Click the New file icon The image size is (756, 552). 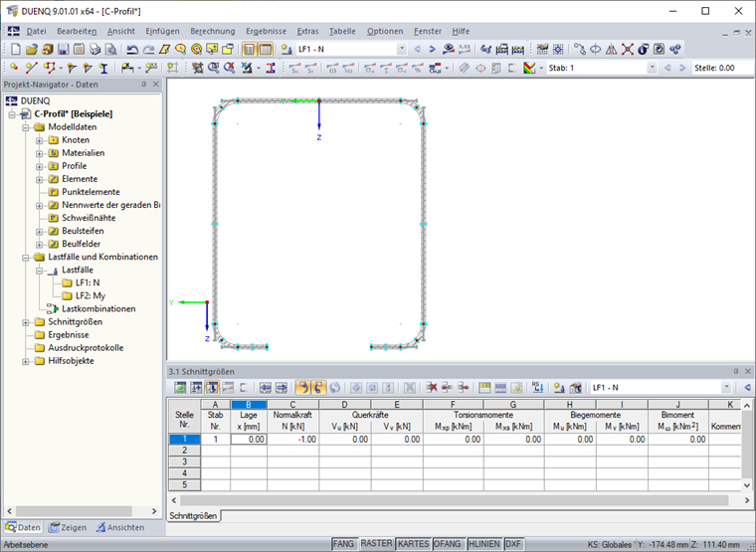click(16, 49)
